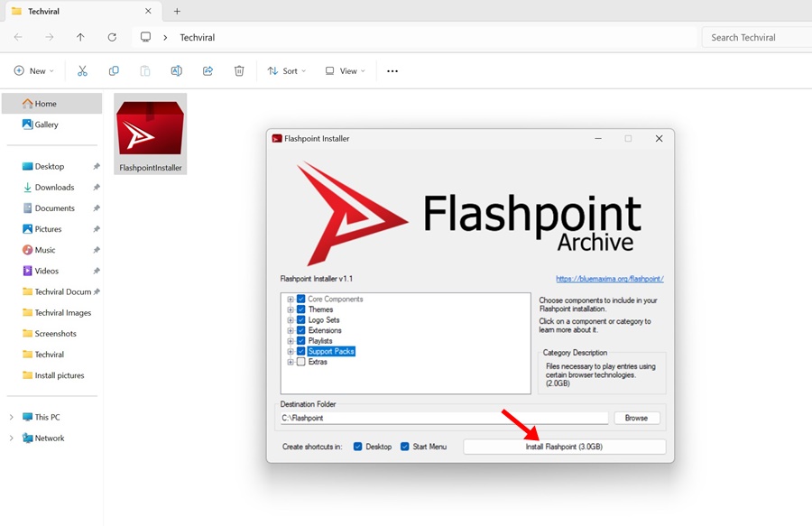Go forward with the right arrow
This screenshot has width=812, height=526.
pyautogui.click(x=50, y=37)
